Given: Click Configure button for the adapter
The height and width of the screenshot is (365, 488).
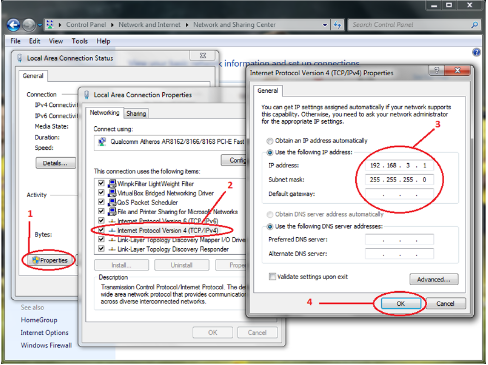Looking at the screenshot, I should pyautogui.click(x=234, y=160).
